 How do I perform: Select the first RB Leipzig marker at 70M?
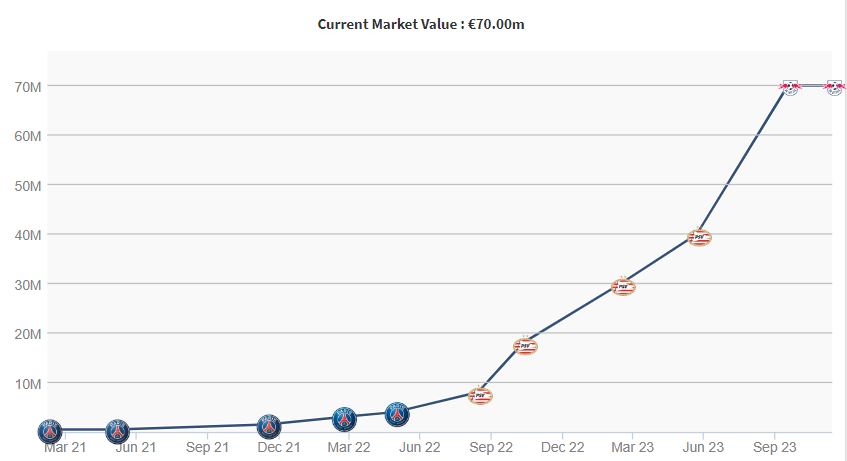[x=790, y=87]
